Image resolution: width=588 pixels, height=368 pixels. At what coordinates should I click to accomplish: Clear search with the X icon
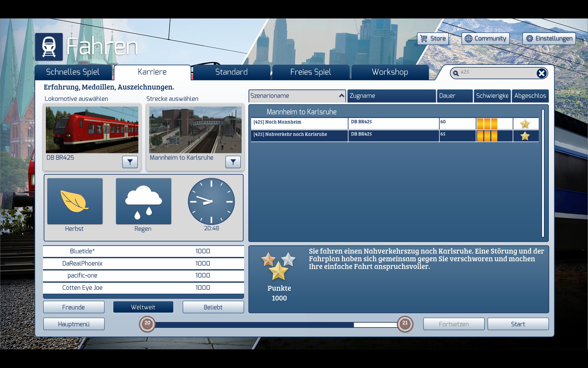[x=541, y=73]
